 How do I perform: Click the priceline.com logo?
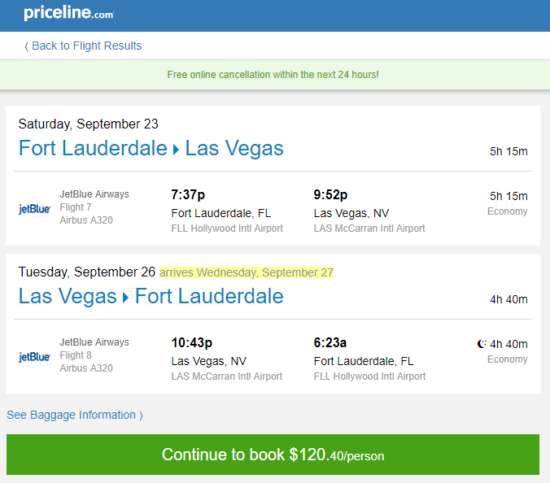click(69, 13)
